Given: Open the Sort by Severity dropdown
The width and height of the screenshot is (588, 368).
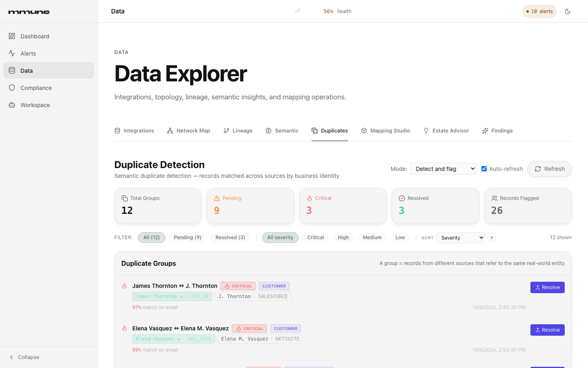Looking at the screenshot, I should [x=461, y=238].
